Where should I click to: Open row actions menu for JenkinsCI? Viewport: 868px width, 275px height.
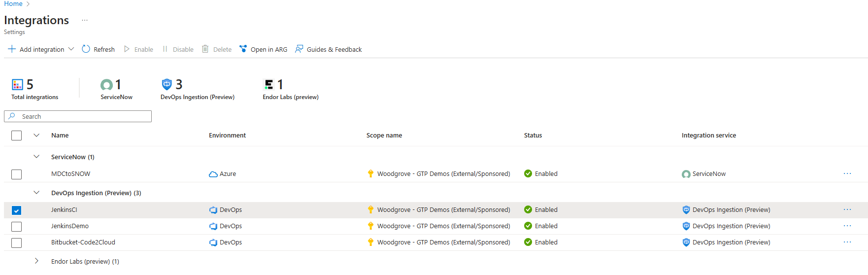coord(847,209)
